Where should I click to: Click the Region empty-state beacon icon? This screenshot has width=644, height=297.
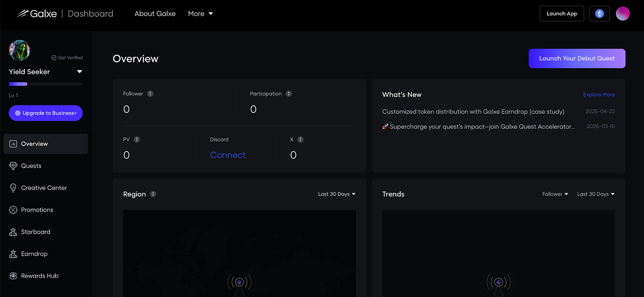[x=239, y=283]
